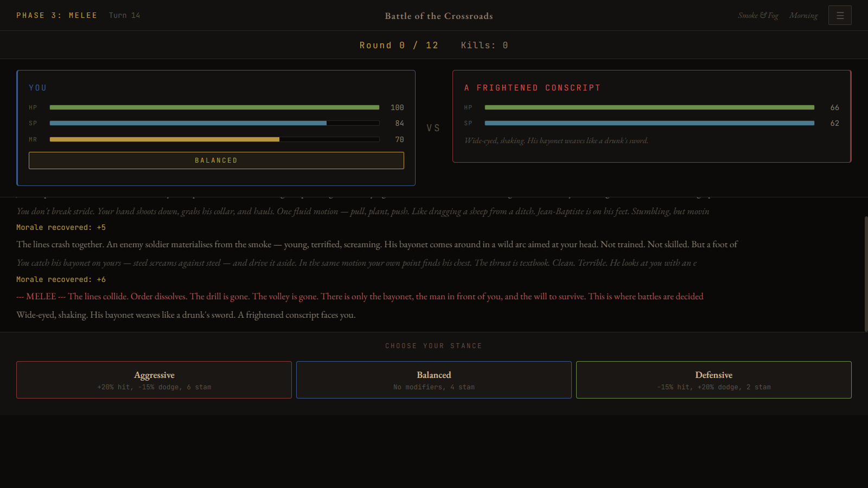This screenshot has height=488, width=868.
Task: Pick the Defensive stance
Action: 713,380
